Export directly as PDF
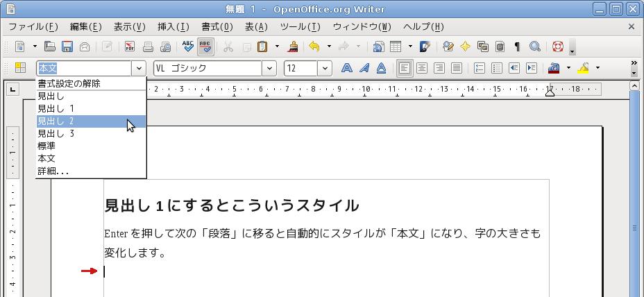Screen dimensions: 644x297 click(x=130, y=46)
